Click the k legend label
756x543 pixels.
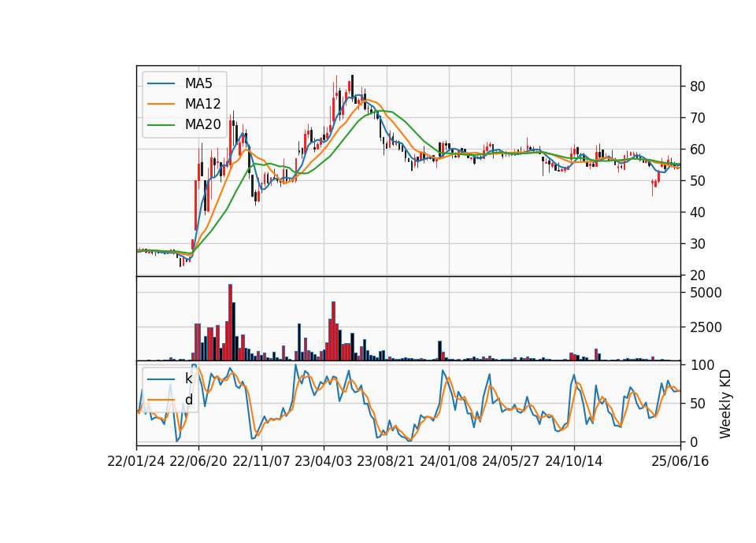188,379
